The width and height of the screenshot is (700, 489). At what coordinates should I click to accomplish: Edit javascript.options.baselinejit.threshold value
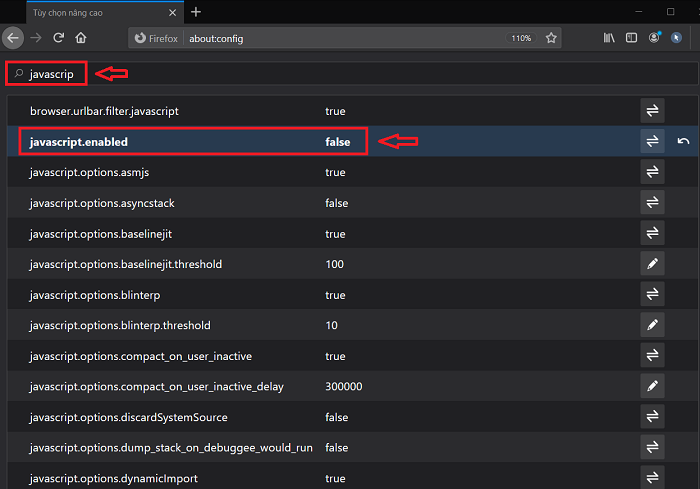tap(652, 263)
